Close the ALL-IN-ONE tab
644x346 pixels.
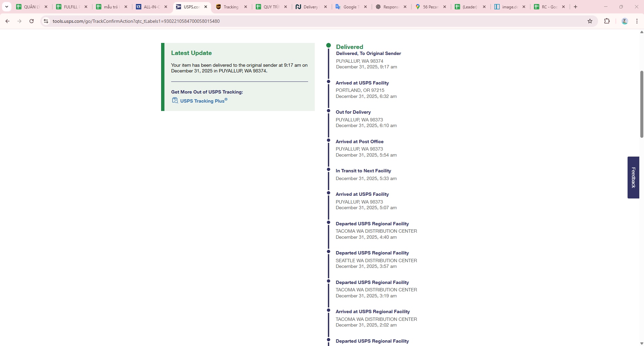pyautogui.click(x=166, y=7)
